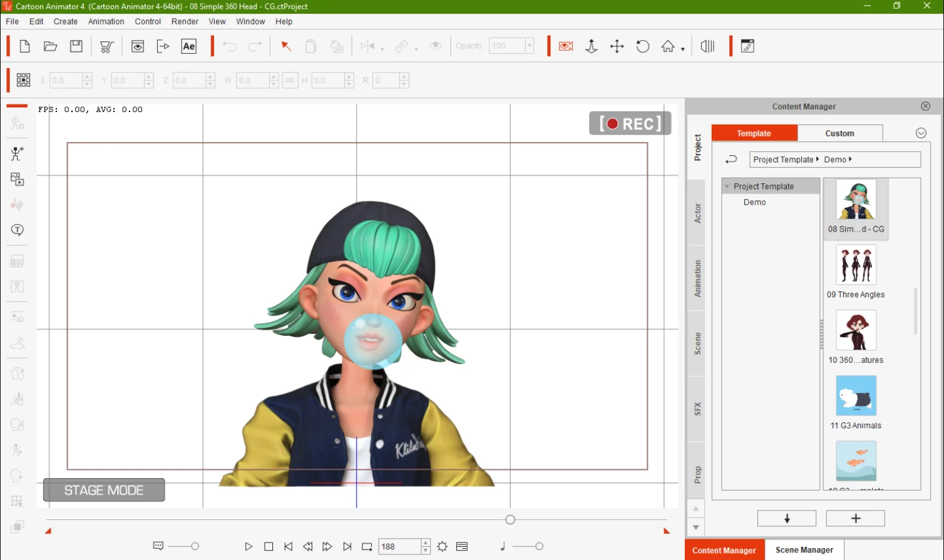The height and width of the screenshot is (560, 944).
Task: Select the Scene vertical tab
Action: [x=697, y=344]
